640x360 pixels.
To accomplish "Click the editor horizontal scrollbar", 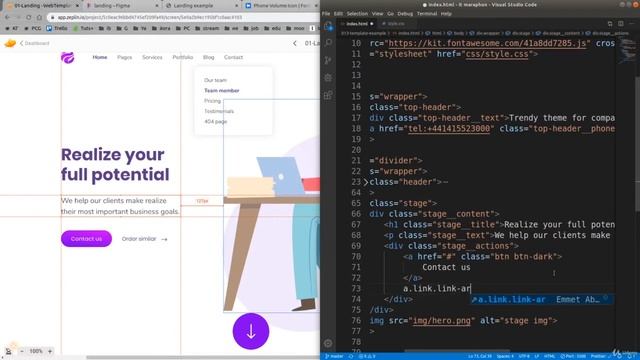I will (x=457, y=350).
